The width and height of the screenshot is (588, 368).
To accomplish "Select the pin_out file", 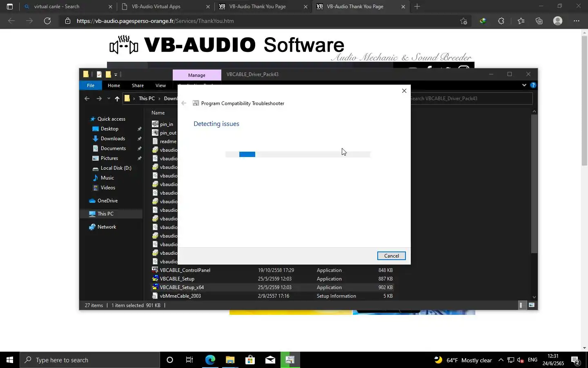I will [x=168, y=133].
